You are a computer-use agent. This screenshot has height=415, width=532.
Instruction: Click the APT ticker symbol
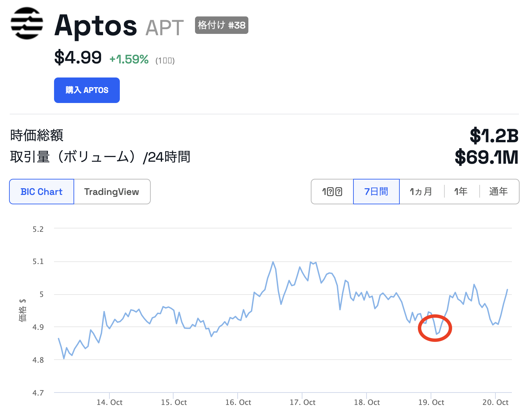[164, 28]
